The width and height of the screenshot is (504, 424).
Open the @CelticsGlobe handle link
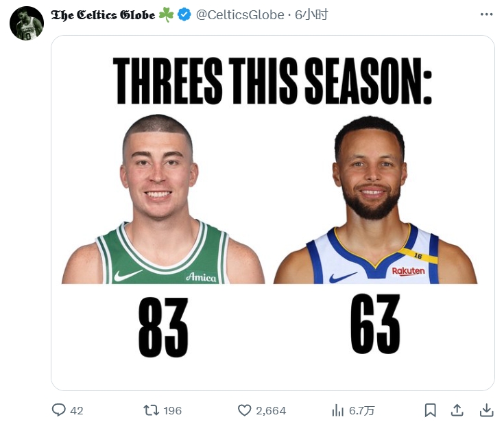tap(240, 14)
